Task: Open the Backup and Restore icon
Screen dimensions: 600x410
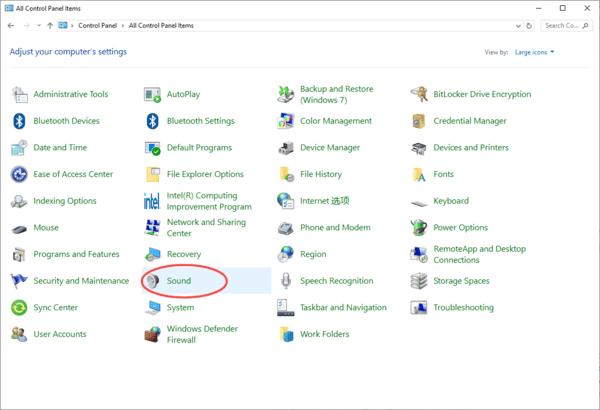Action: point(285,95)
